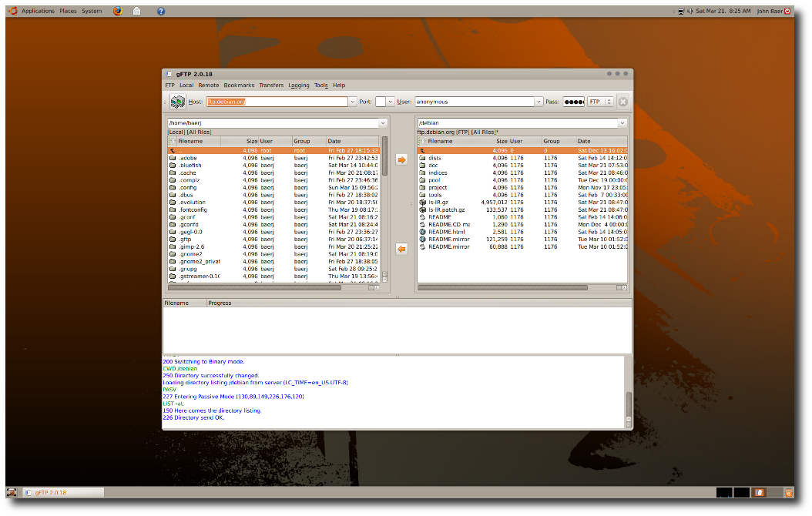Select the .gimp-2.6 folder icon

coord(173,247)
